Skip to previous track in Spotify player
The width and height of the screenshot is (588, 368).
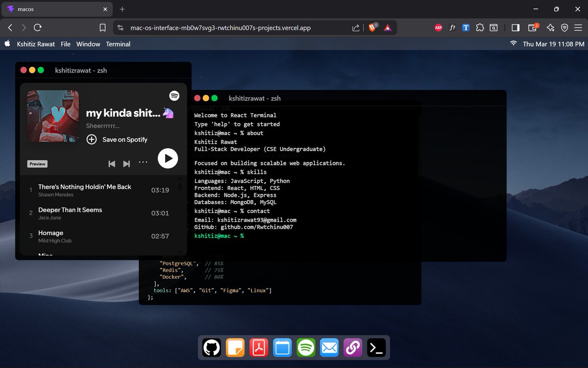pos(112,164)
